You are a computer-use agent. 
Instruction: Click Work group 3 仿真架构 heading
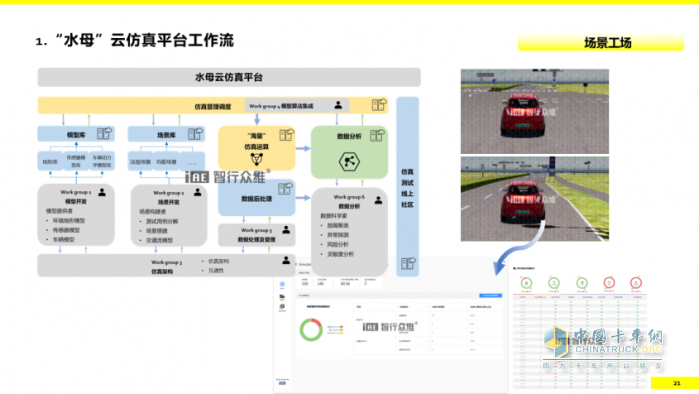click(166, 267)
